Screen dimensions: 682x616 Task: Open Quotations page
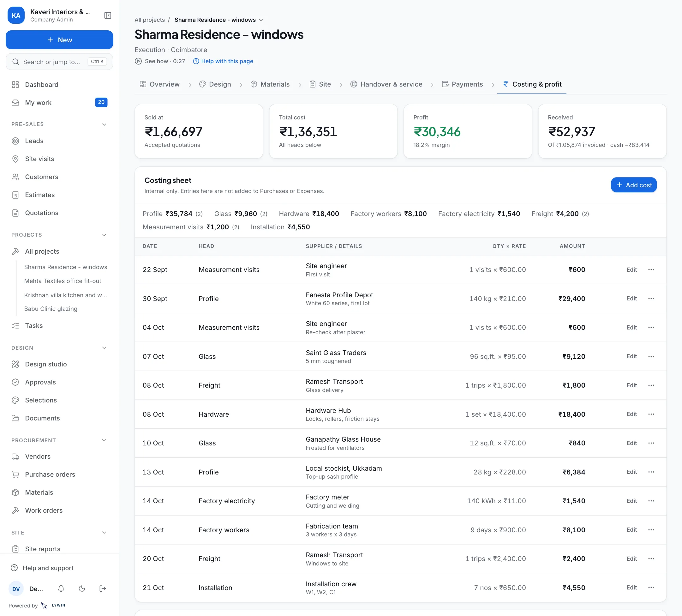coord(59,213)
